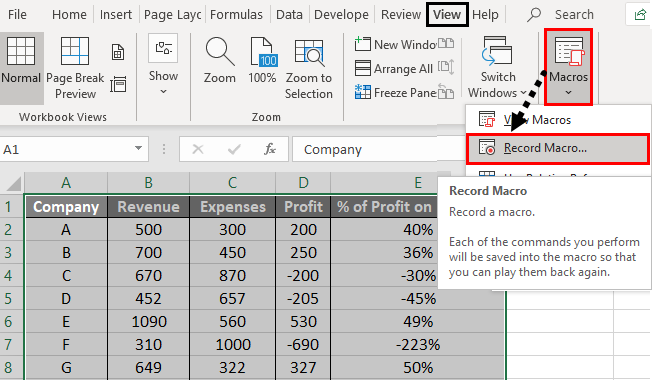Click Reset Window Position icon

click(446, 91)
